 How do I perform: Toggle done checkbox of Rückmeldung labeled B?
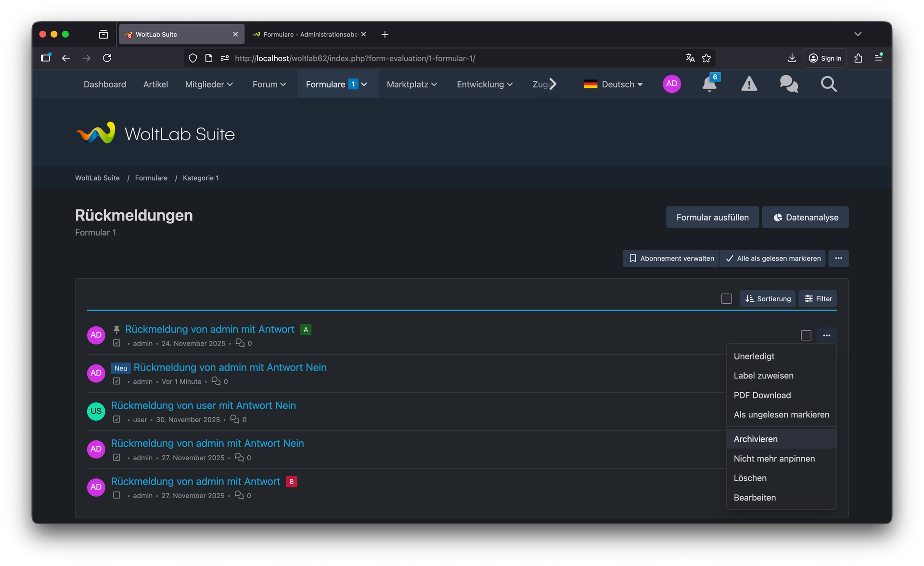[116, 495]
